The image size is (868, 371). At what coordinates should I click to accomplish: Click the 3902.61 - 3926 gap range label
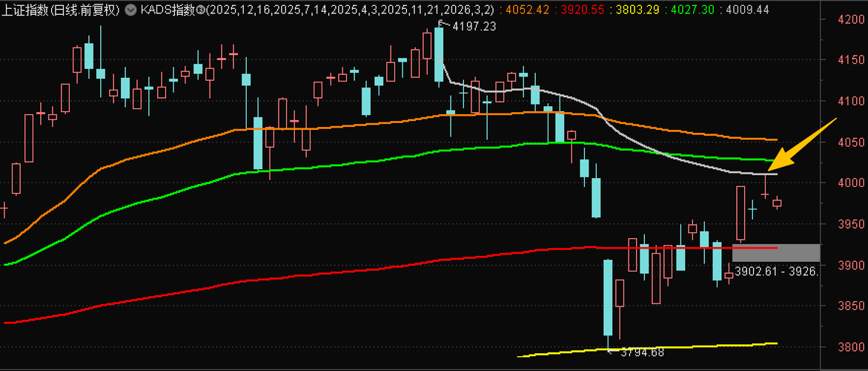tap(775, 272)
